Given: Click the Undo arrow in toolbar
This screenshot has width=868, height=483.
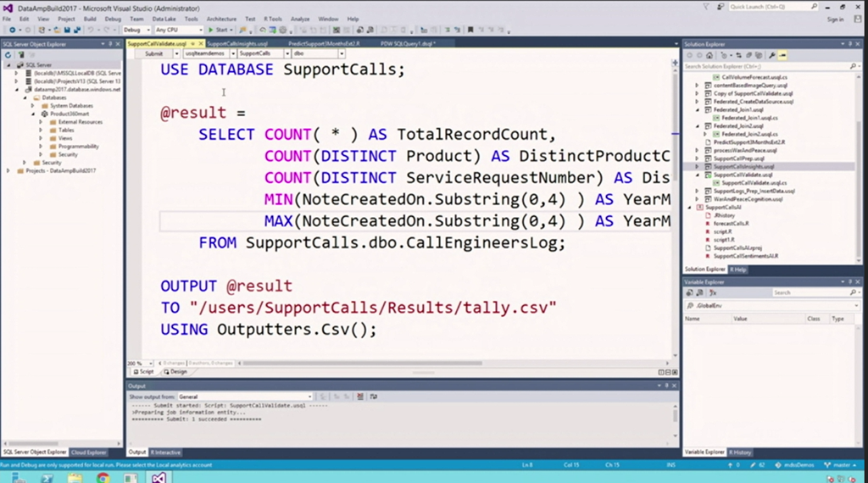Looking at the screenshot, I should tap(90, 30).
